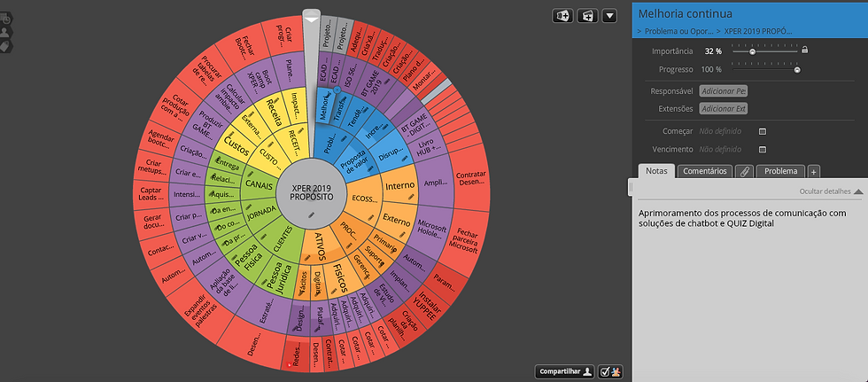Select the yellow Receita segment

pyautogui.click(x=273, y=110)
